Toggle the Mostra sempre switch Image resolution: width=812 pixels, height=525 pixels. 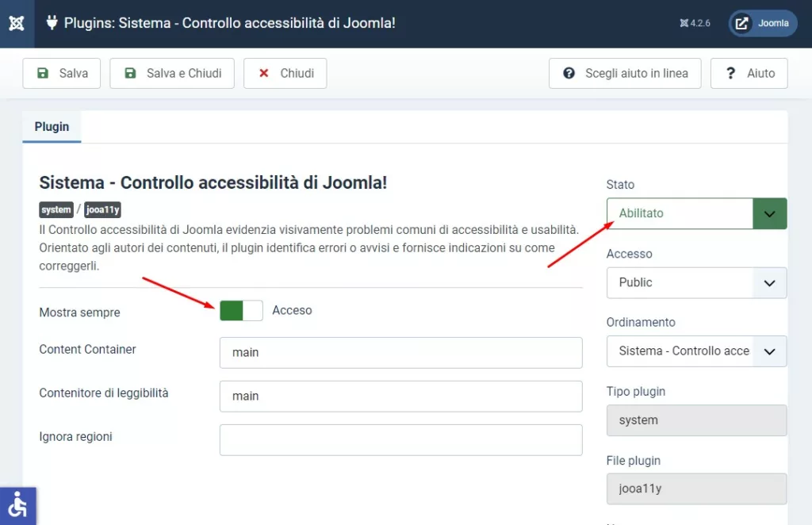[x=241, y=311]
